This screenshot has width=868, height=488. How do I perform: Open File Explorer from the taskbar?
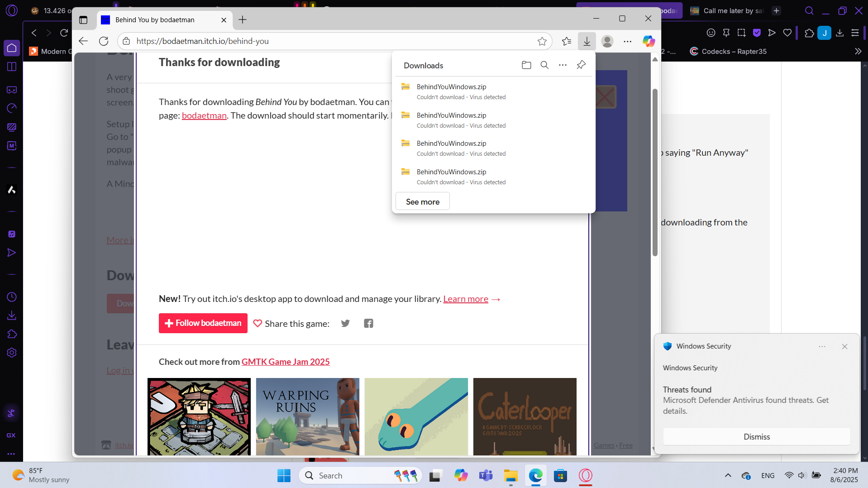(510, 475)
